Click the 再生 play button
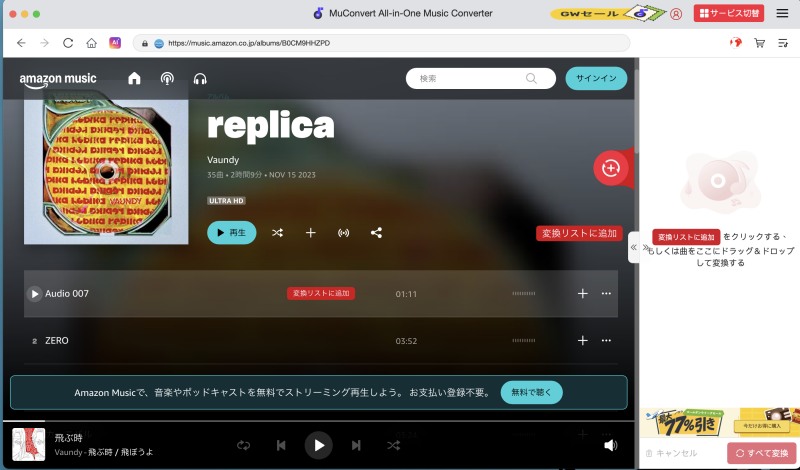 coord(232,233)
